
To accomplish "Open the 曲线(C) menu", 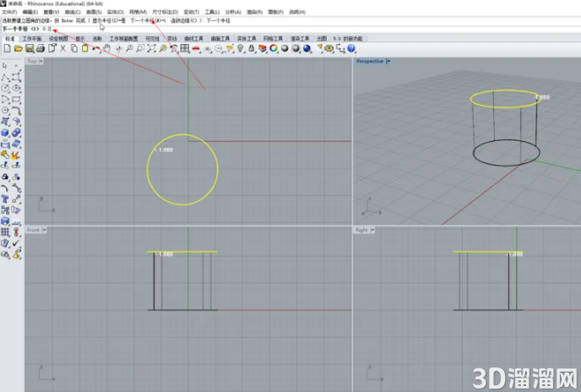I will (x=73, y=12).
